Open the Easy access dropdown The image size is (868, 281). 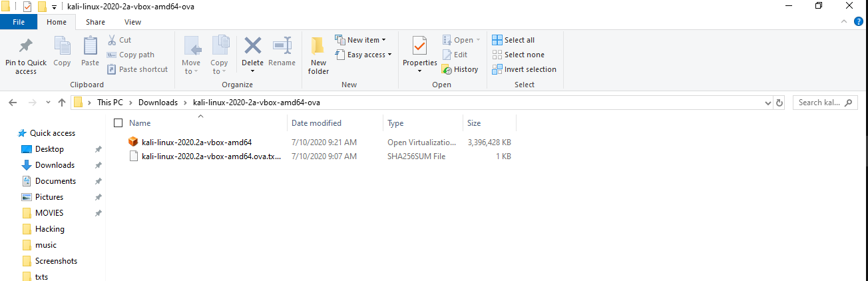click(363, 55)
